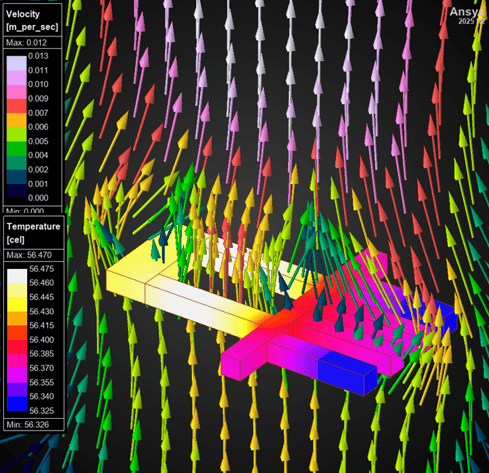The height and width of the screenshot is (473, 489).
Task: Click the magenta 56.370 temperature color band
Action: [x=17, y=361]
